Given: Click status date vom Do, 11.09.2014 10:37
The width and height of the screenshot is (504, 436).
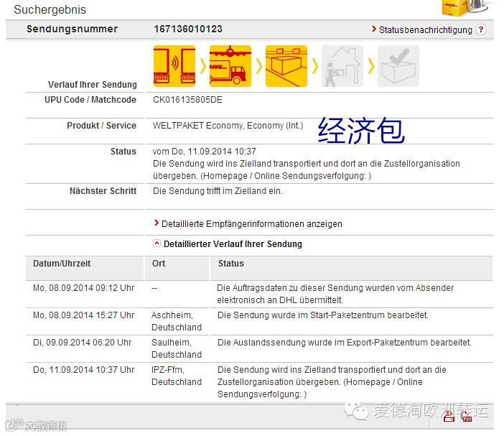Looking at the screenshot, I should pos(205,151).
